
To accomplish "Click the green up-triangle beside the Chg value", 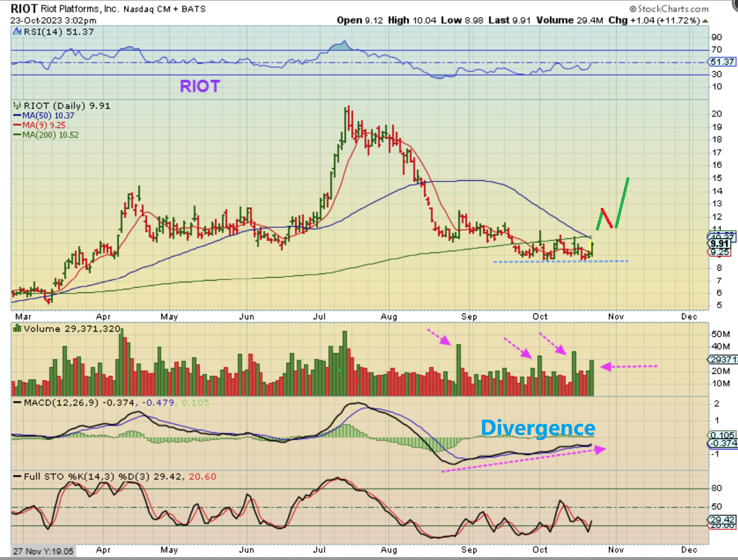I will point(705,21).
